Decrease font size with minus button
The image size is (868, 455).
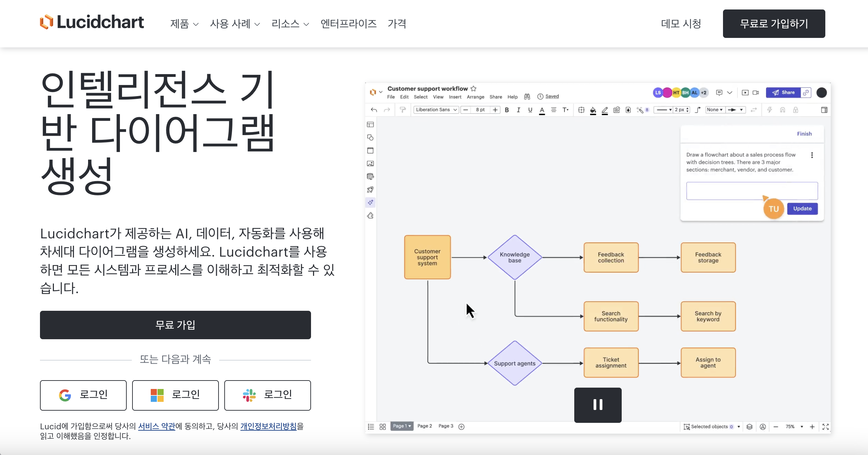466,110
